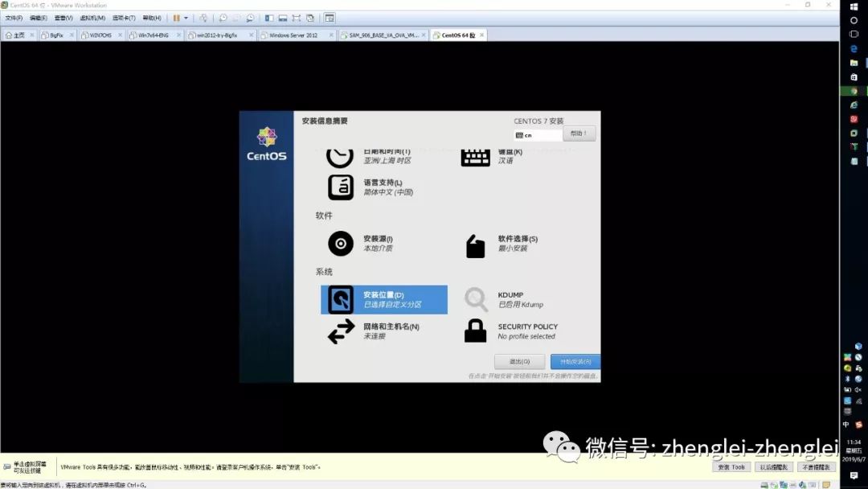Click the 退出(Q) quit button
868x489 pixels.
coord(519,362)
